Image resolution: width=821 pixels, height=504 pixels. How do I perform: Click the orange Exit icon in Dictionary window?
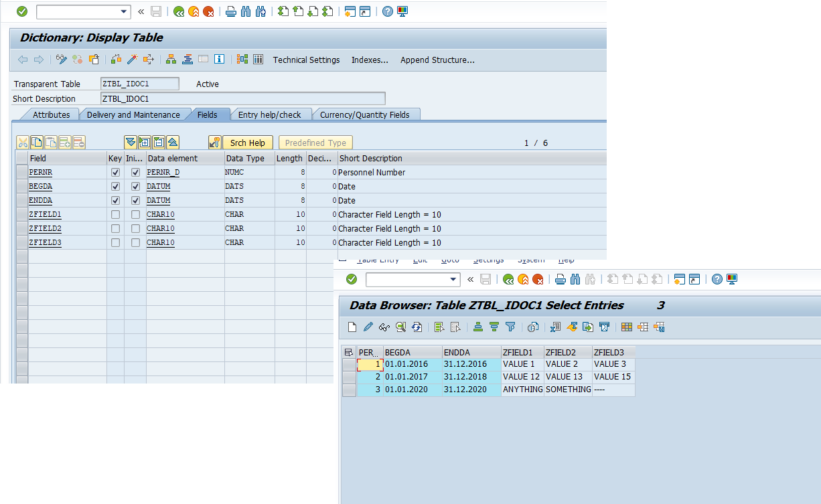(x=194, y=11)
